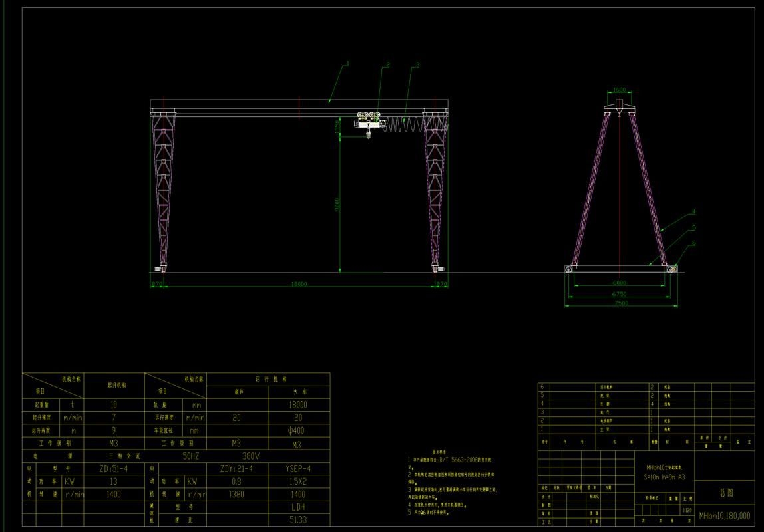The height and width of the screenshot is (532, 764).
Task: Select the ZD₁51-4 motor model cell
Action: click(x=113, y=468)
